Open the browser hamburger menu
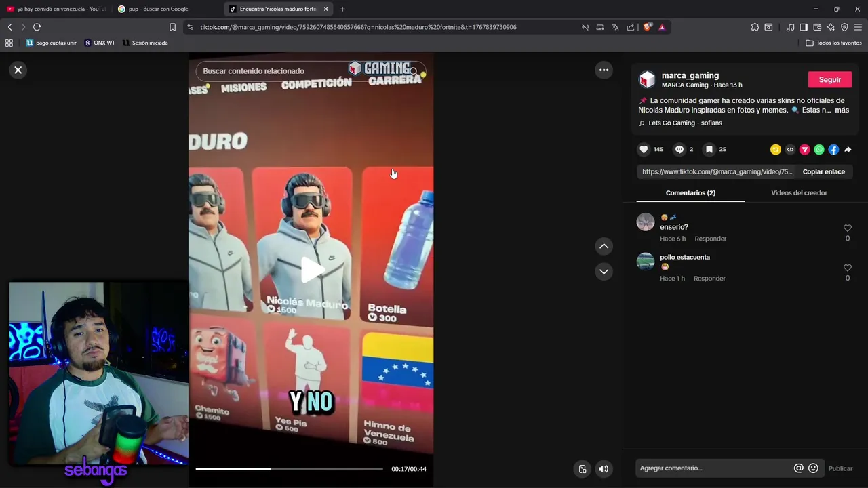 (858, 27)
